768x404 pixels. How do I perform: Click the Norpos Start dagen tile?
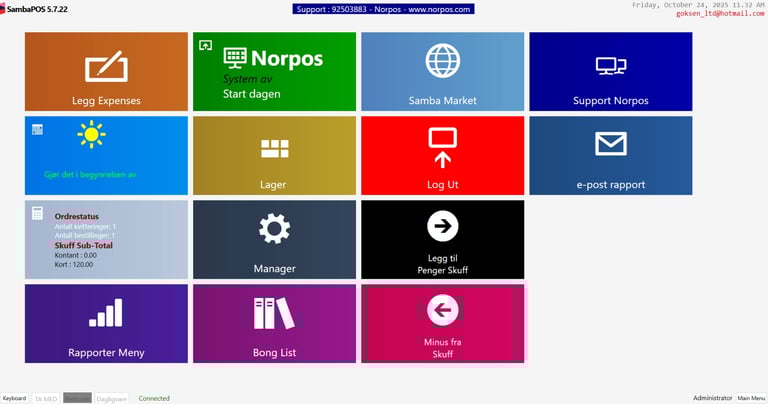tap(274, 71)
